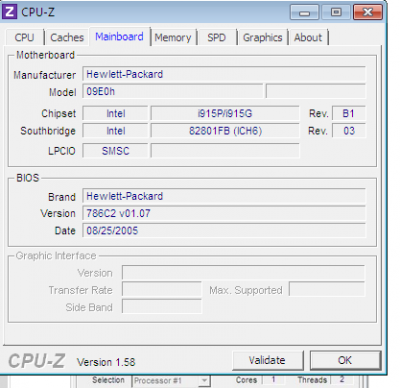Click the Side Band field
Viewport: 400px width, 388px height.
point(162,306)
